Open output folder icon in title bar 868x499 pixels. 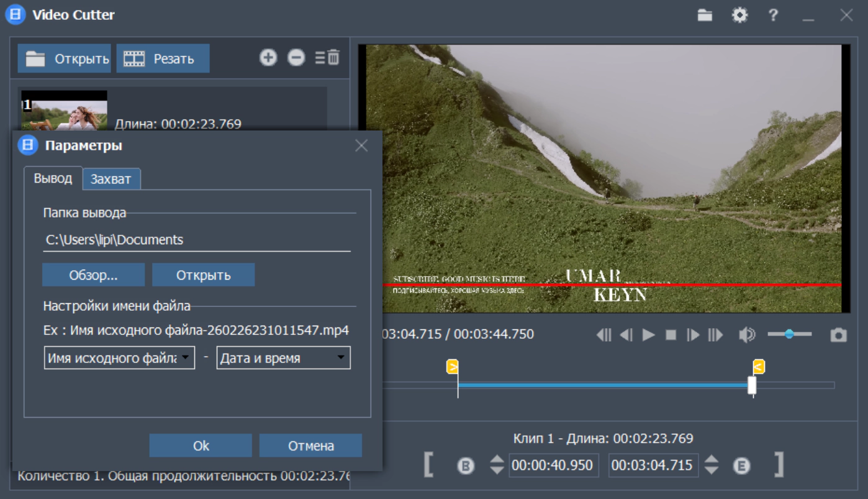705,16
